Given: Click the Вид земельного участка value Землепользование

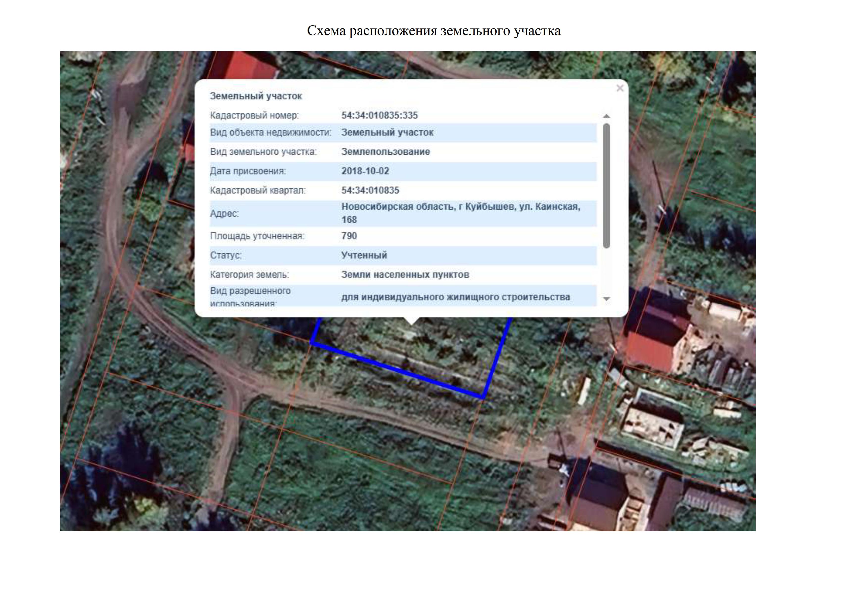Looking at the screenshot, I should (x=386, y=152).
